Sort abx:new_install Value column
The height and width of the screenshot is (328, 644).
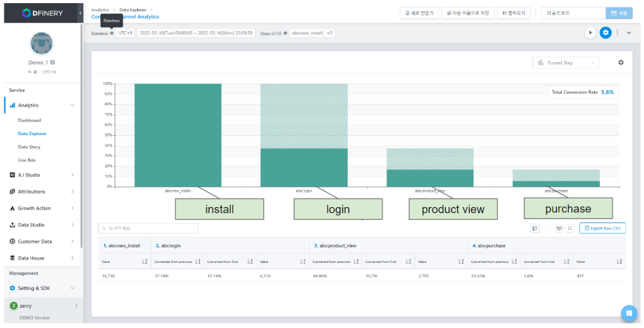144,262
